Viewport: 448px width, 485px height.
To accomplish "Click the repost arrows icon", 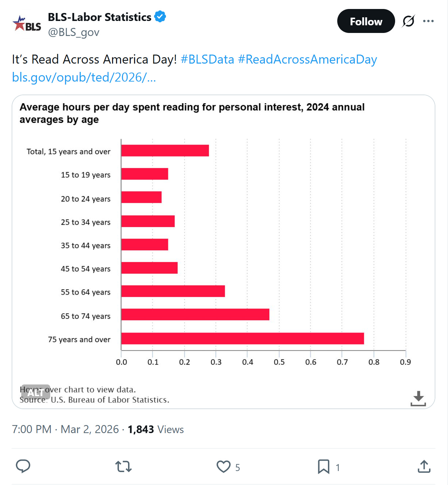I will point(123,466).
